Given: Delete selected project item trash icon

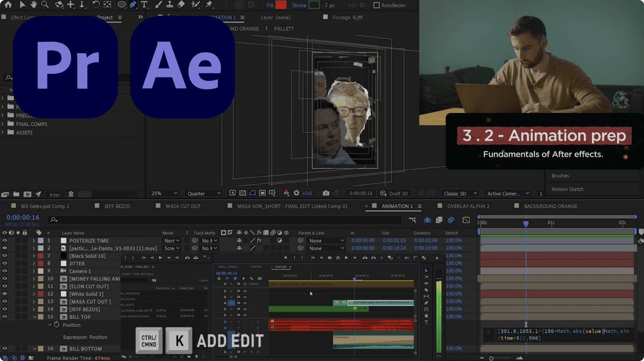Looking at the screenshot, I should coord(71,194).
